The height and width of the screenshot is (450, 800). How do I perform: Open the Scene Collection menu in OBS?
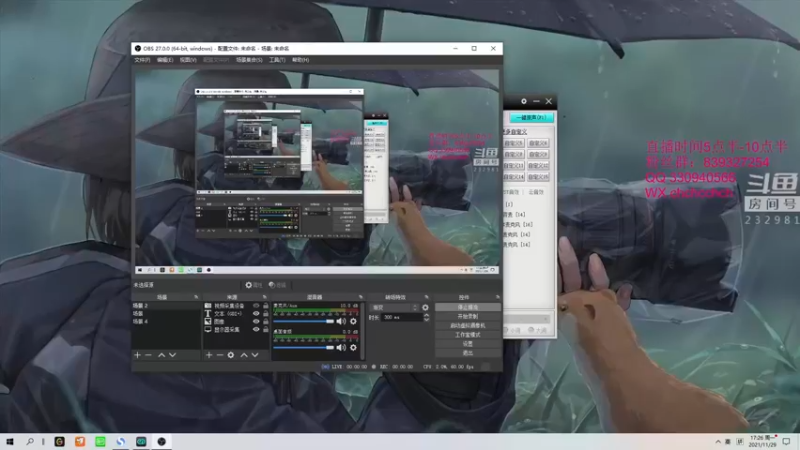tap(249, 60)
